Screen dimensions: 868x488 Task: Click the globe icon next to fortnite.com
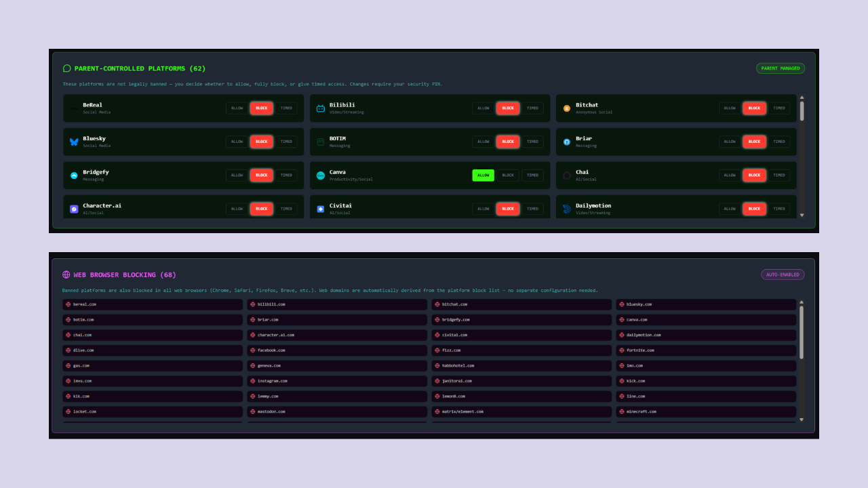[x=622, y=350]
